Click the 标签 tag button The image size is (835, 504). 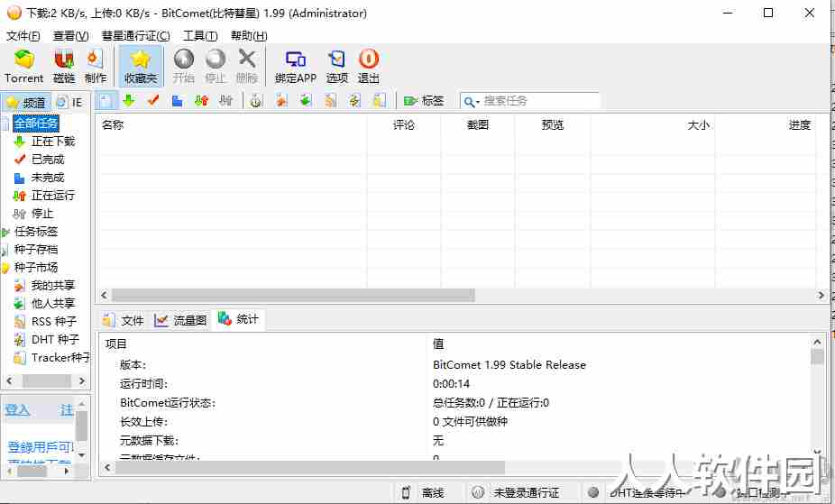pyautogui.click(x=424, y=101)
